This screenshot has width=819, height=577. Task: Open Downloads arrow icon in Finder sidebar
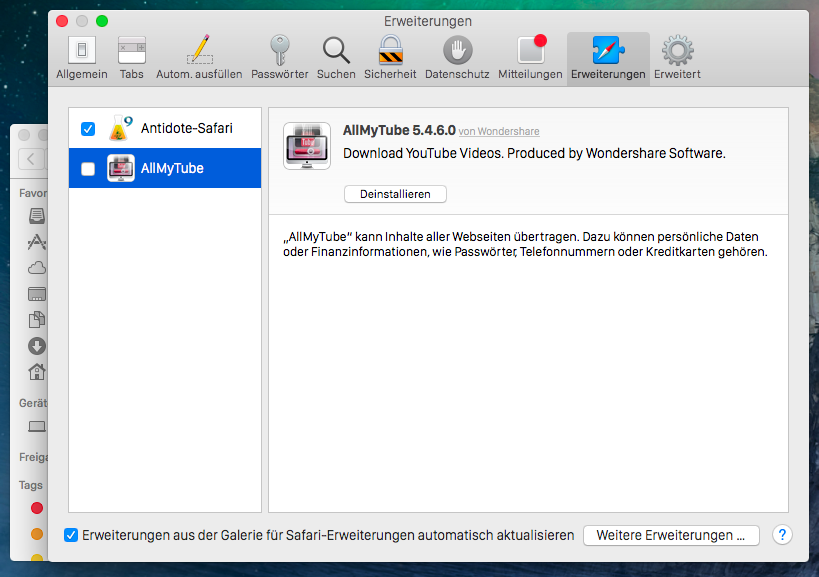pyautogui.click(x=37, y=346)
